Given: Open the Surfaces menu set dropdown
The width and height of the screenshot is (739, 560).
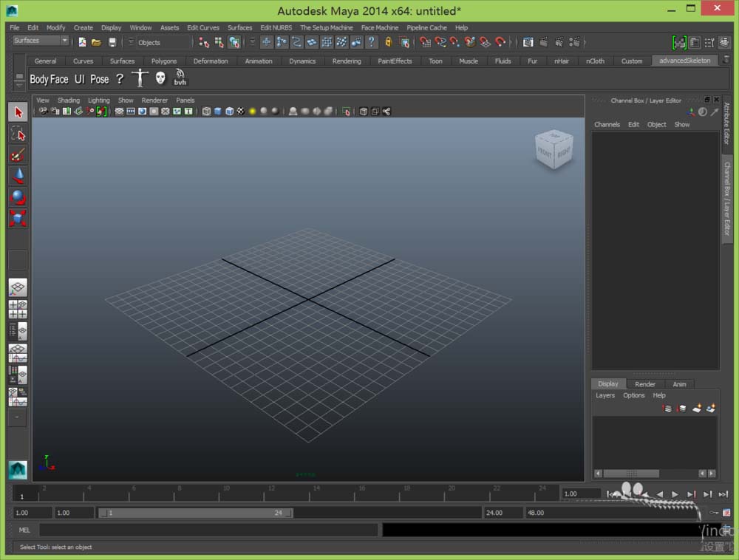Looking at the screenshot, I should (x=41, y=41).
